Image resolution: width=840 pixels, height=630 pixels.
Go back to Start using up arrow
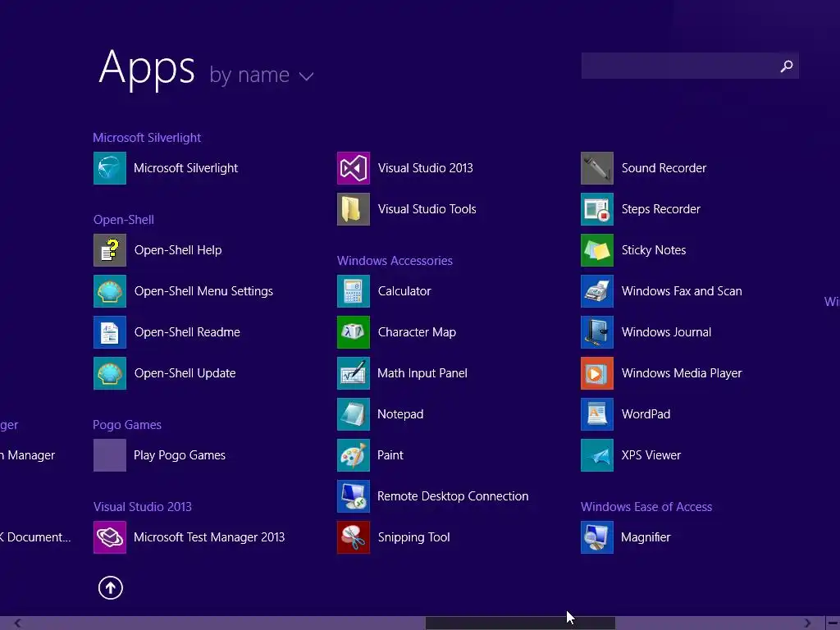(111, 587)
